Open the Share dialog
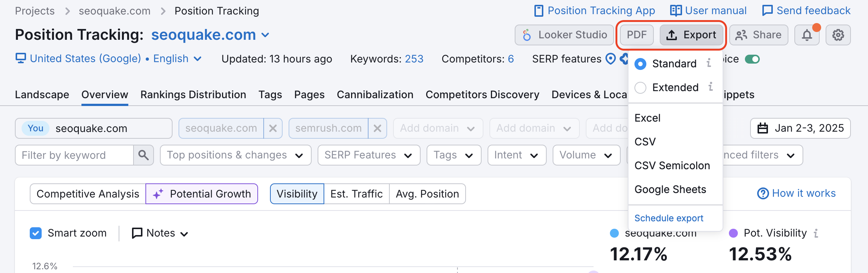 pos(759,35)
